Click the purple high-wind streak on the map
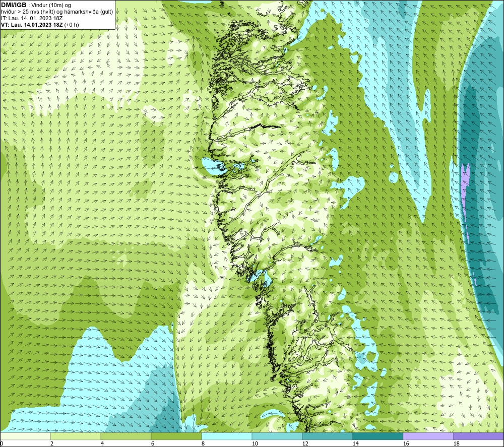Viewport: 504px width, 447px height. click(x=465, y=189)
